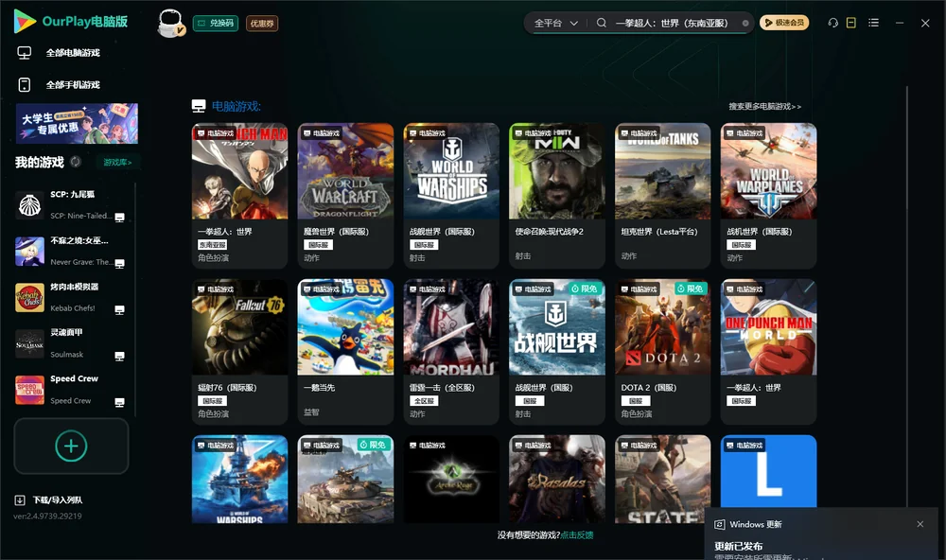Open 下载/导入列队 download queue
946x560 pixels.
(x=58, y=500)
